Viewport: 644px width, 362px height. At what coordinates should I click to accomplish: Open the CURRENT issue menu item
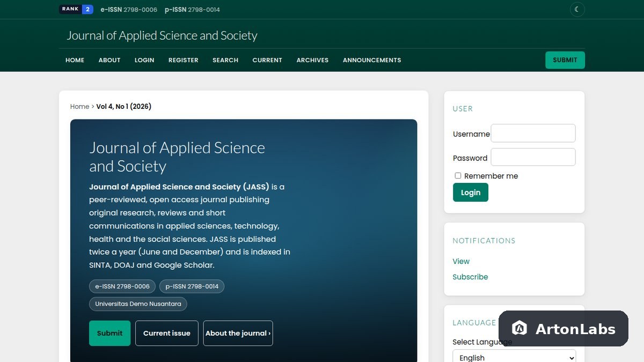(267, 60)
